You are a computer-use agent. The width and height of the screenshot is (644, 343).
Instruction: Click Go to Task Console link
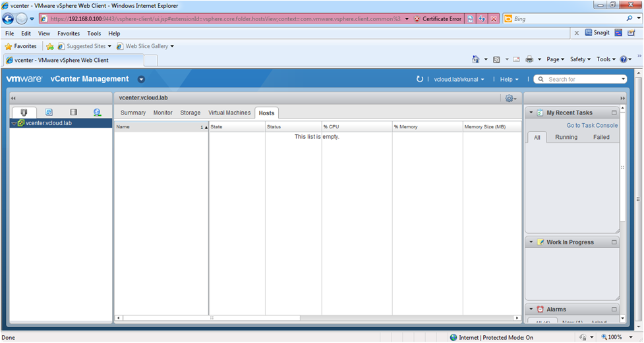point(592,125)
